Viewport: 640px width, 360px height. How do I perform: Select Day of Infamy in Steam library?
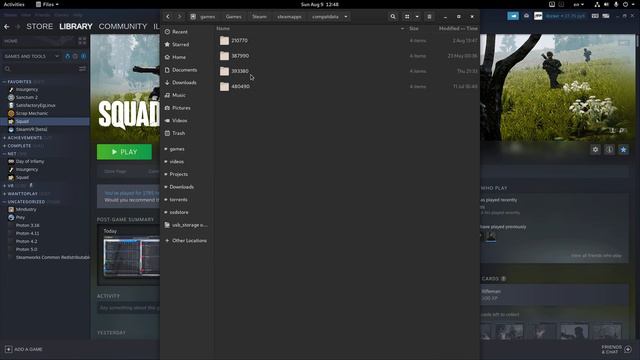pos(30,161)
